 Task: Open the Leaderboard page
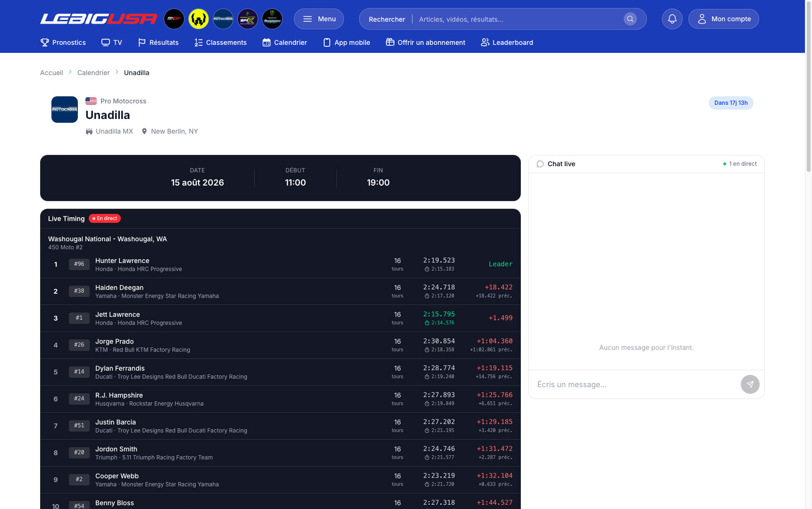[x=507, y=42]
